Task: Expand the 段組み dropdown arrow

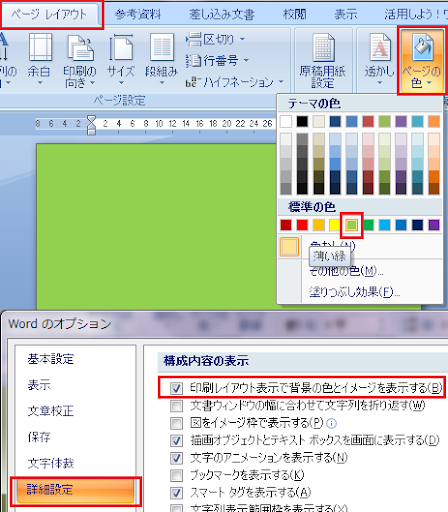Action: pos(162,83)
